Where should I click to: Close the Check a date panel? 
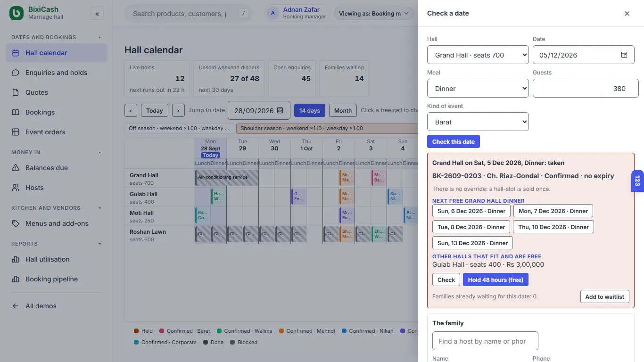627,14
